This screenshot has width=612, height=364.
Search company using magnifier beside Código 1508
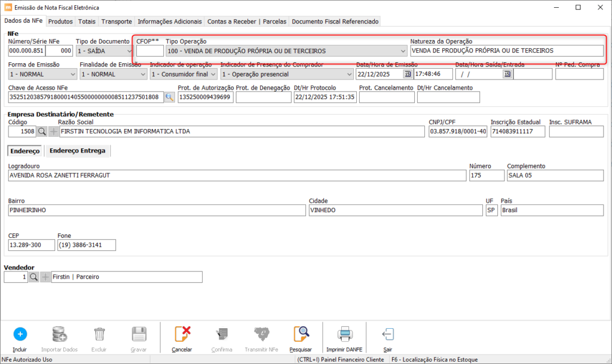[x=42, y=131]
